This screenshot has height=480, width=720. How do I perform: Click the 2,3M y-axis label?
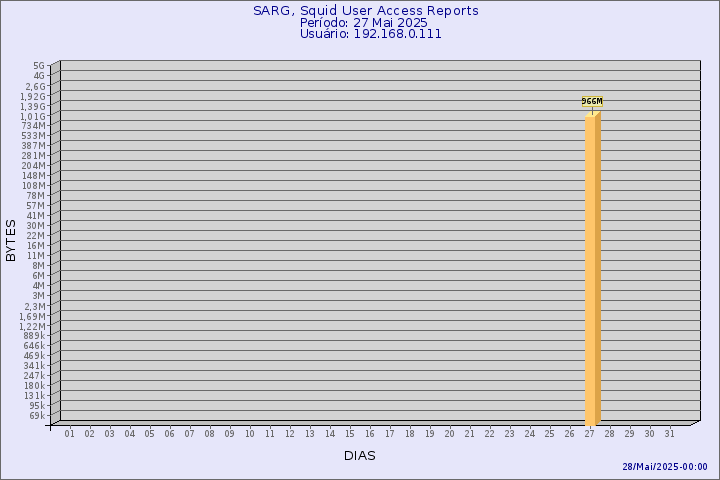point(35,306)
